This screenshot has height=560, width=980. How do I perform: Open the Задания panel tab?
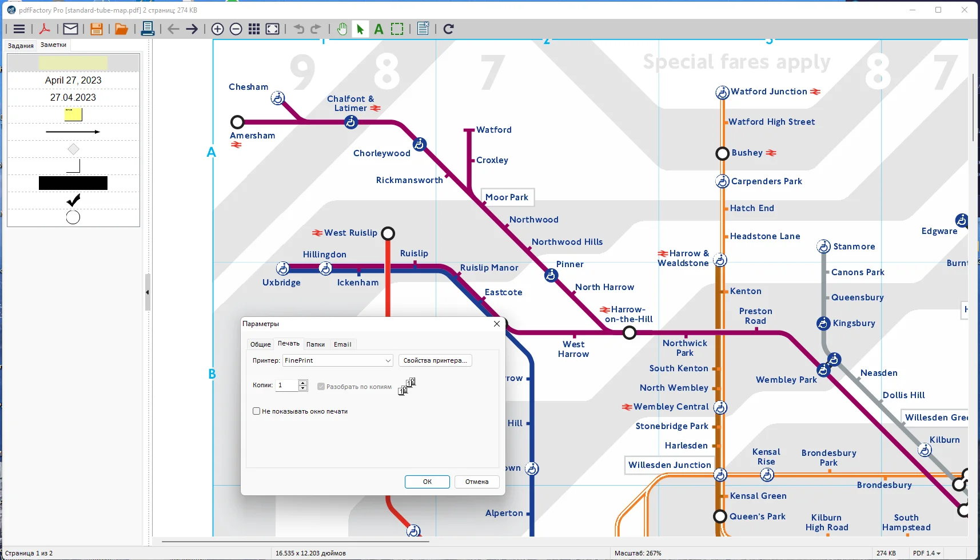(x=21, y=46)
